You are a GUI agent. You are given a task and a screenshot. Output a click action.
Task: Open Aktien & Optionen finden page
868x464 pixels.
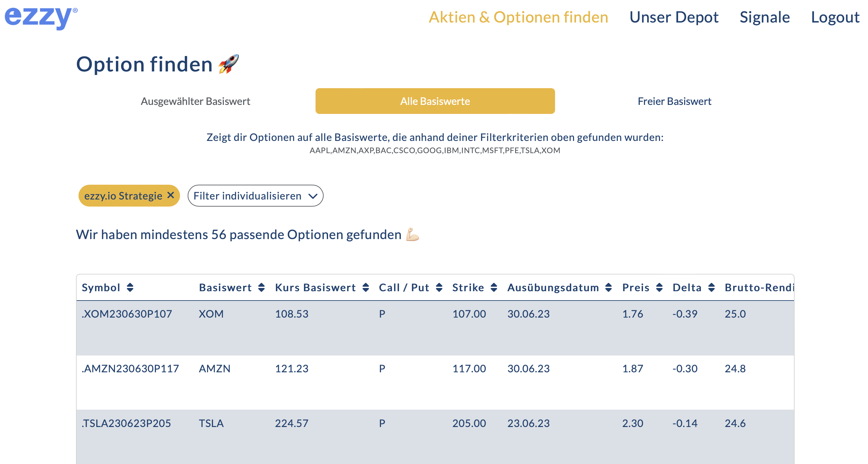tap(518, 17)
